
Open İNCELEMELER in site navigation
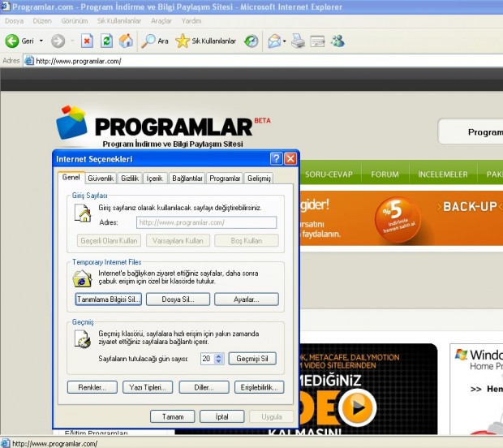click(x=443, y=174)
